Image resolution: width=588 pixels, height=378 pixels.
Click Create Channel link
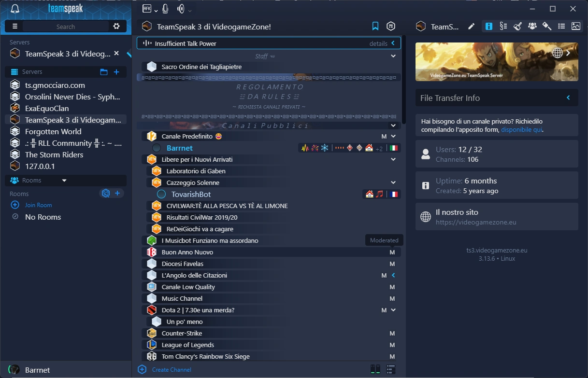pos(172,370)
